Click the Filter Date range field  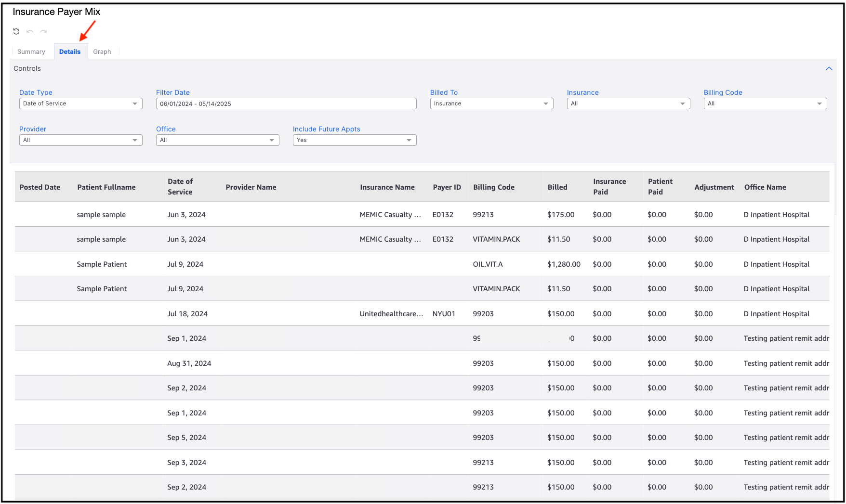point(286,103)
